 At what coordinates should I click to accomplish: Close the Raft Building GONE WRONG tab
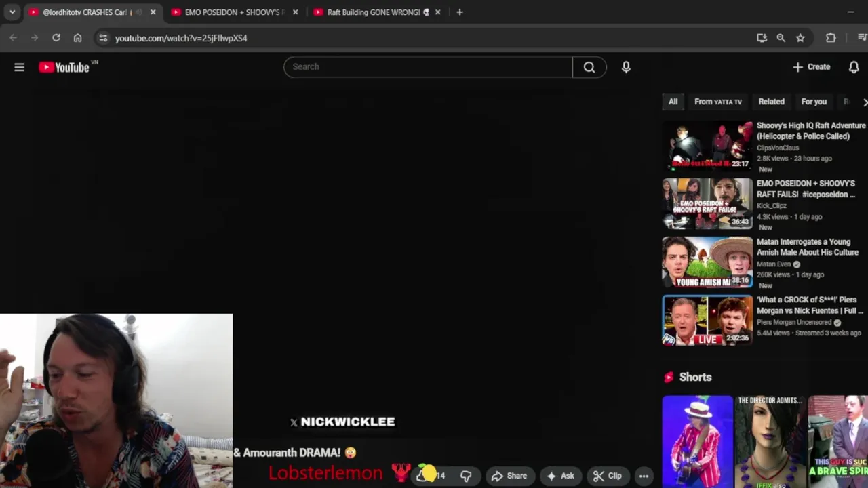point(437,12)
